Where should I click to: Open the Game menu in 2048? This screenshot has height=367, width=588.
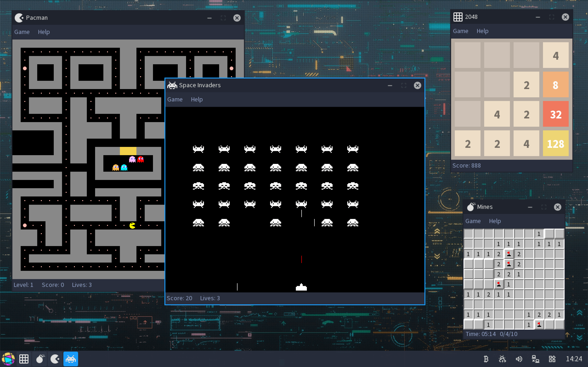point(461,31)
